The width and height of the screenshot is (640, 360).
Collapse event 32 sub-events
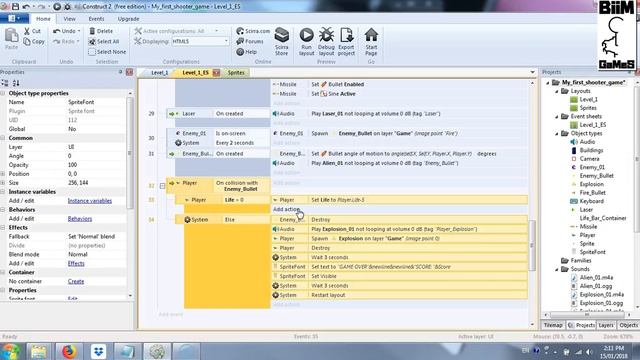click(x=162, y=186)
